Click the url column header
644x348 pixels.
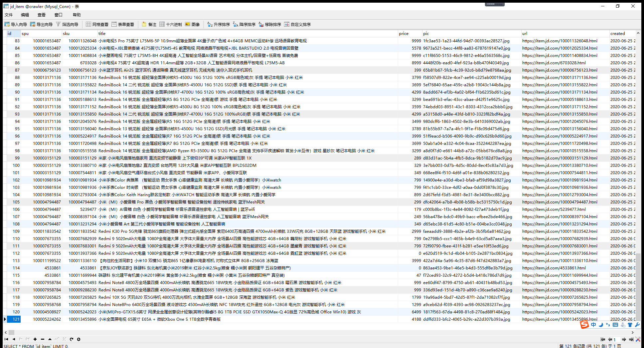point(565,33)
